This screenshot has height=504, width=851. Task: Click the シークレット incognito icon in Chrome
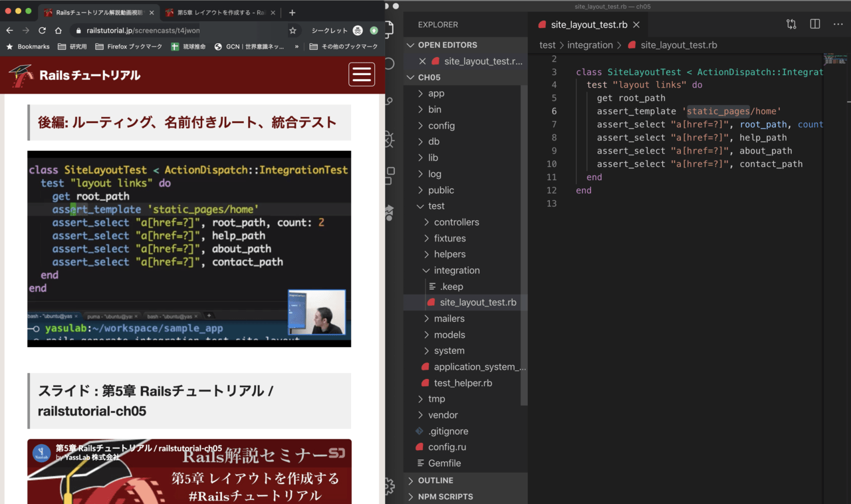tap(358, 31)
